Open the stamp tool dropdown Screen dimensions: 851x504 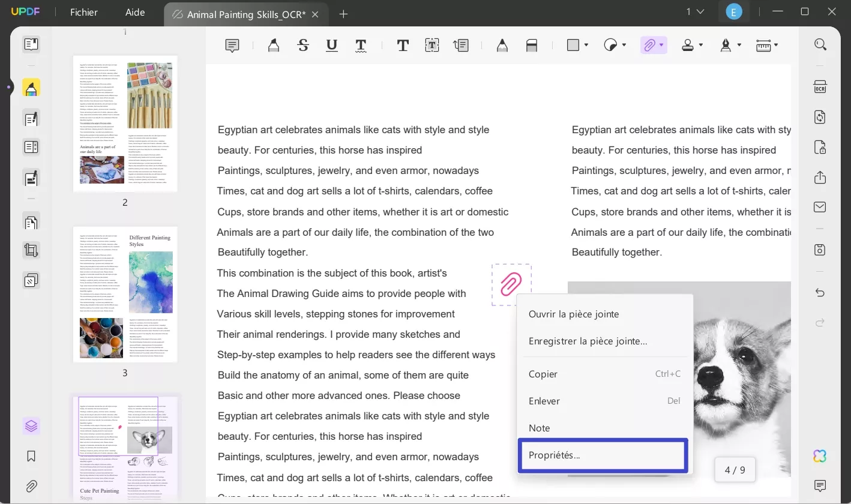coord(700,45)
